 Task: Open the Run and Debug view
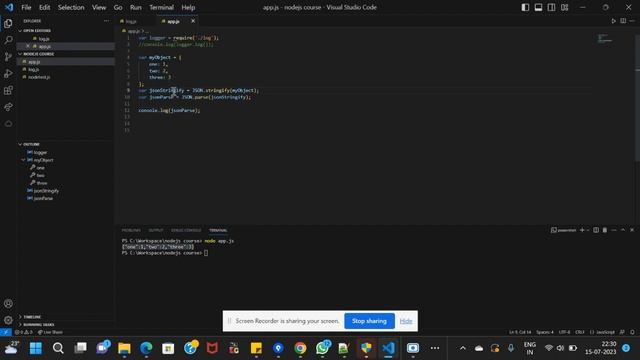pos(8,73)
